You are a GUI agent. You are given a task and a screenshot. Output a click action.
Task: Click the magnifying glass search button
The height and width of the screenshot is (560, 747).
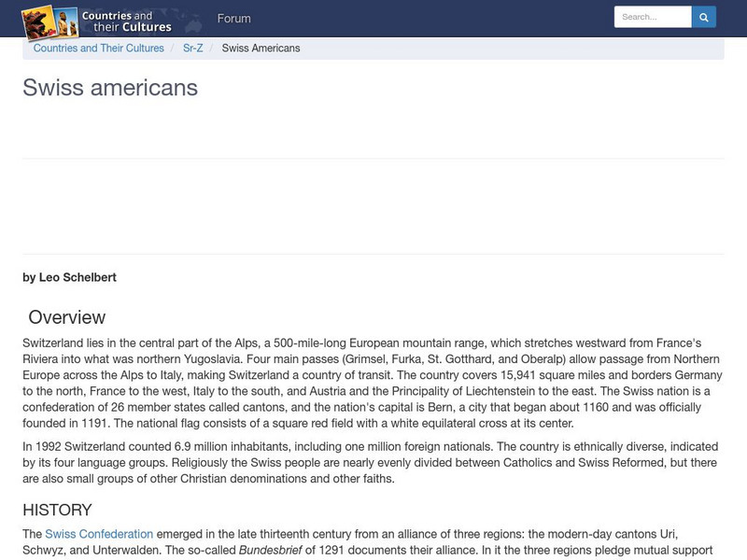[x=704, y=17]
